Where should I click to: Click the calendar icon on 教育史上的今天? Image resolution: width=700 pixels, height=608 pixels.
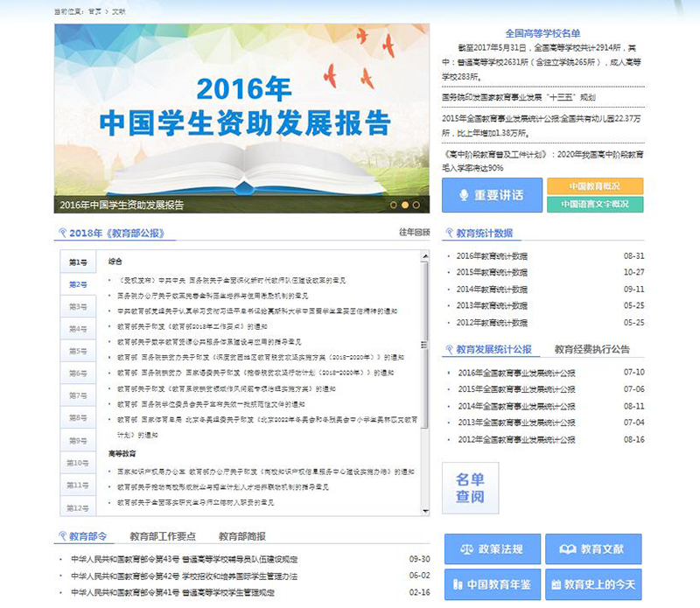click(556, 584)
